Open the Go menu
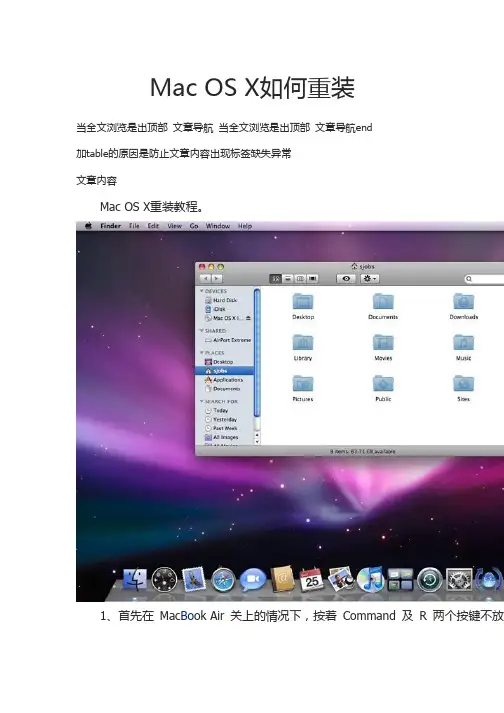This screenshot has width=504, height=713. (x=194, y=226)
